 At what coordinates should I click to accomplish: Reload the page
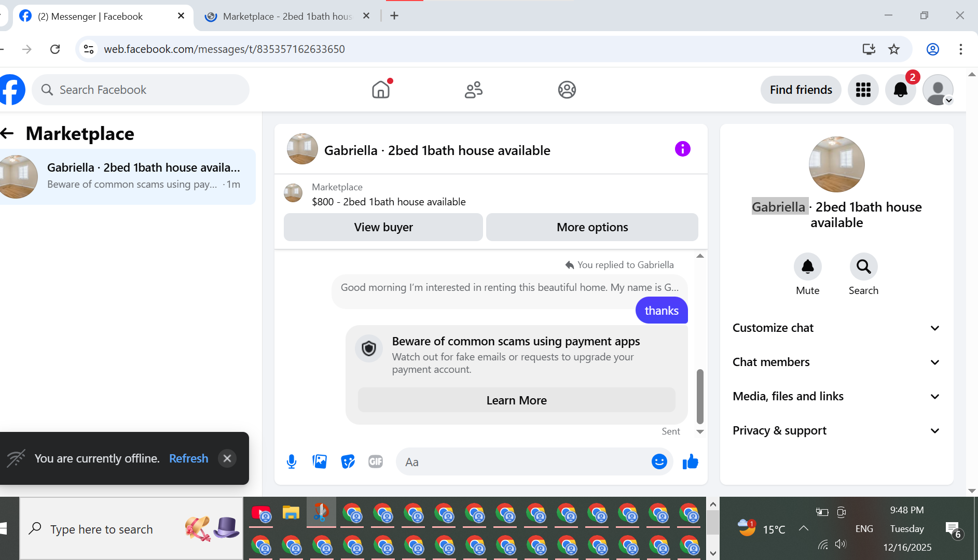coord(55,49)
